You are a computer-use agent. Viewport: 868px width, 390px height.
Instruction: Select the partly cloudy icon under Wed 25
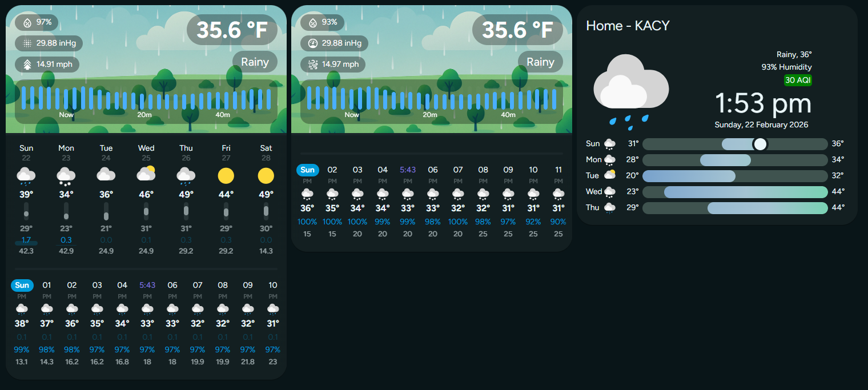146,174
